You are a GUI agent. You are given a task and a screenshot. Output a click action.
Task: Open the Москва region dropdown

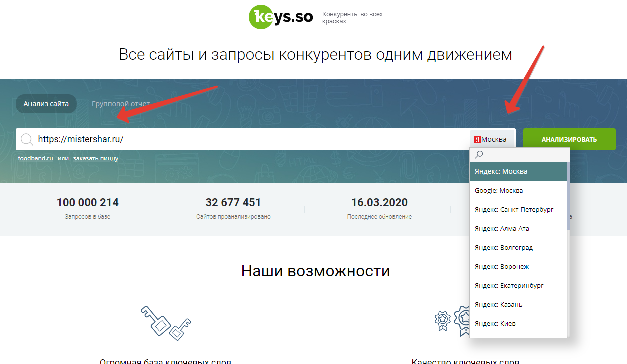click(x=493, y=139)
